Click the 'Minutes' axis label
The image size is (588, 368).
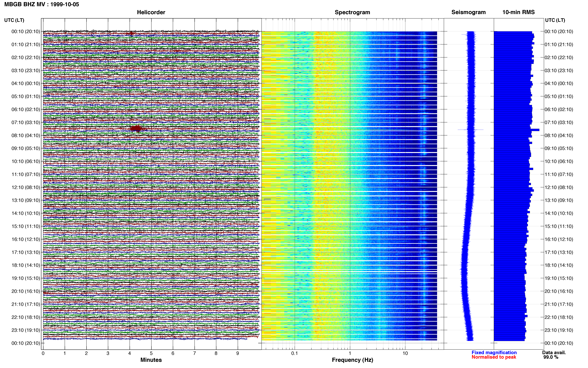click(x=151, y=360)
